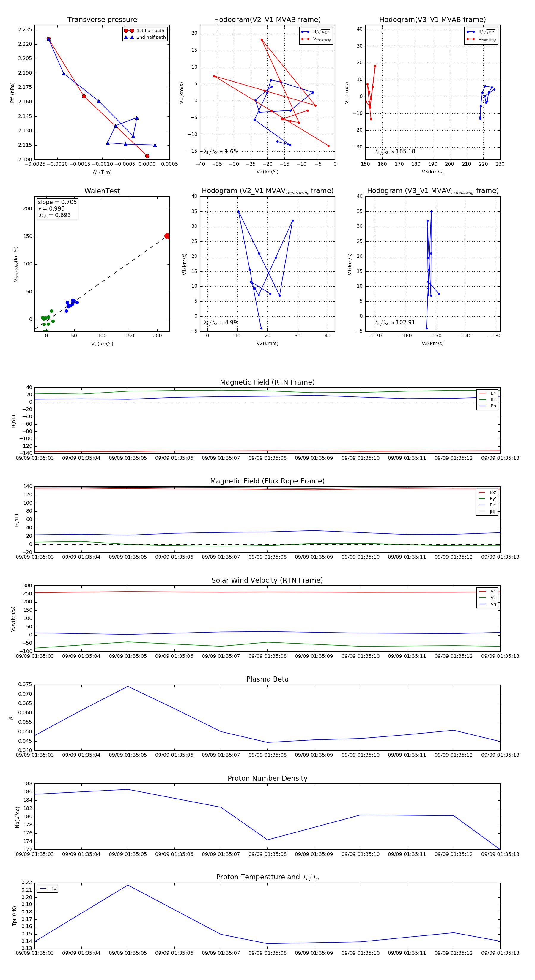
Task: Click the 'Hodogram(V3_V1 MVAB frame)' title
Action: point(432,20)
